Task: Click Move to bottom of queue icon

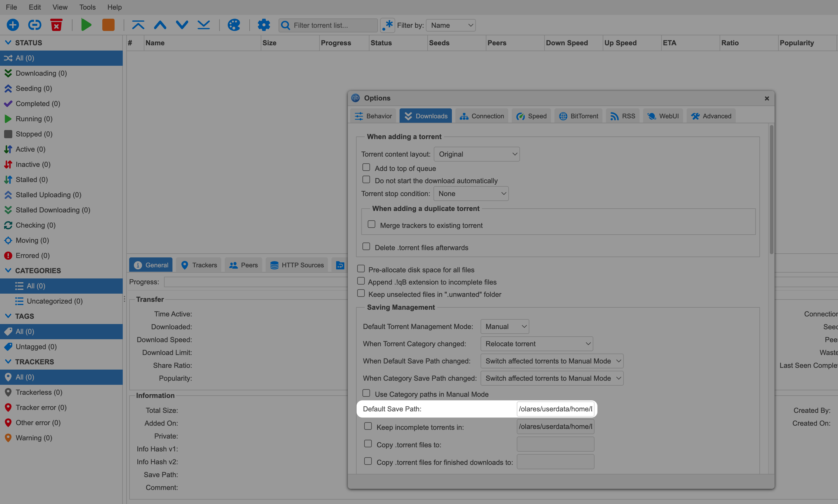Action: pos(204,25)
